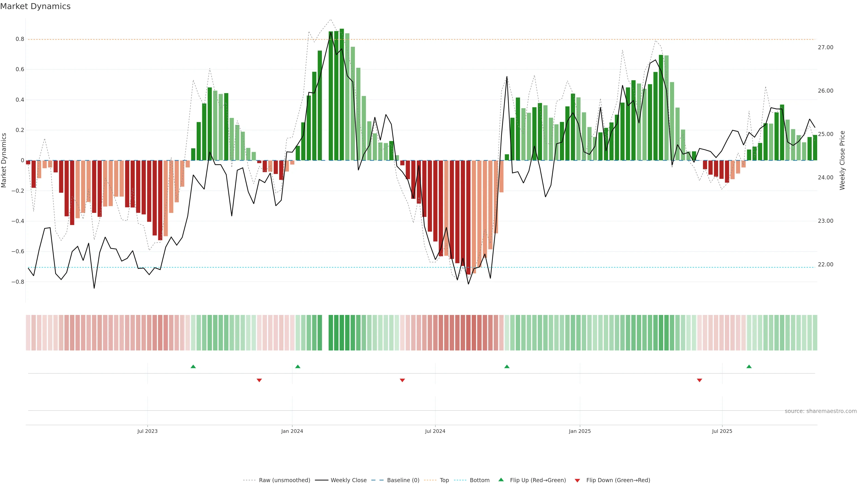Click the Weekly Close Price axis title
This screenshot has width=868, height=488.
click(842, 160)
